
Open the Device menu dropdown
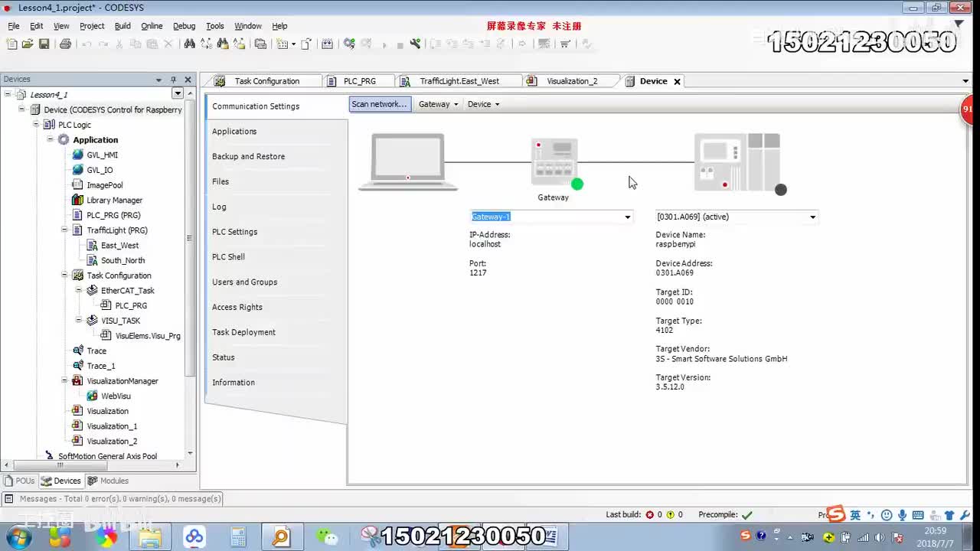tap(483, 104)
